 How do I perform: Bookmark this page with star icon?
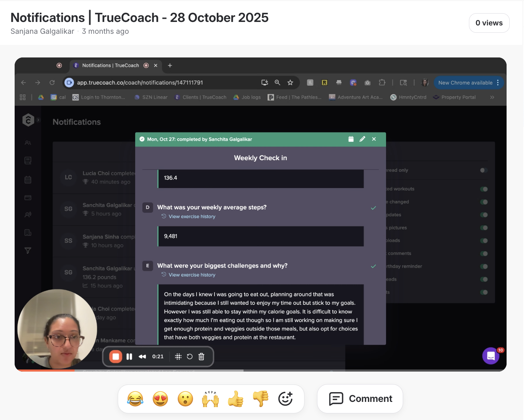(x=290, y=83)
